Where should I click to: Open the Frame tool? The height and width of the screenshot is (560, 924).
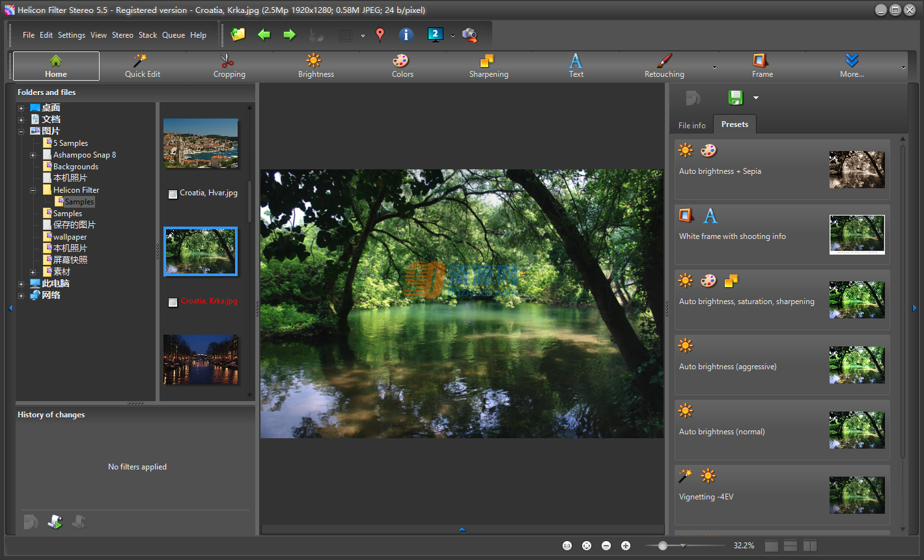click(x=762, y=66)
